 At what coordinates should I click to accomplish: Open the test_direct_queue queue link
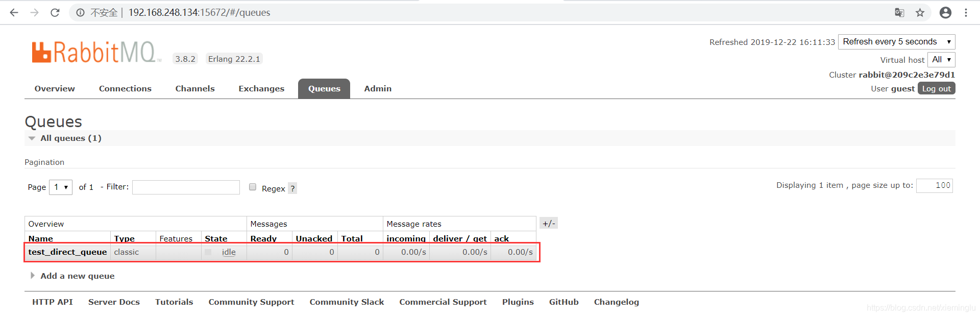pos(67,252)
